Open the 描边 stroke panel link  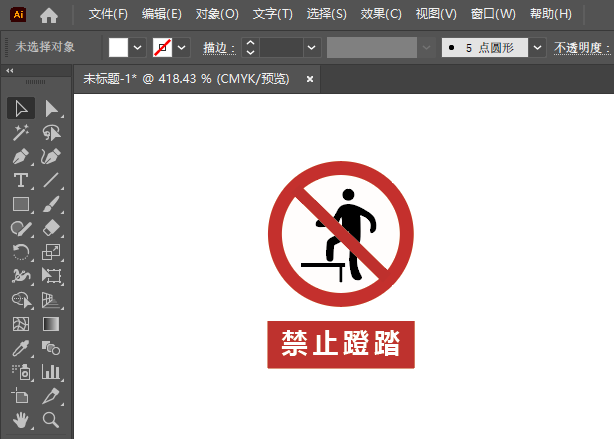coord(219,48)
